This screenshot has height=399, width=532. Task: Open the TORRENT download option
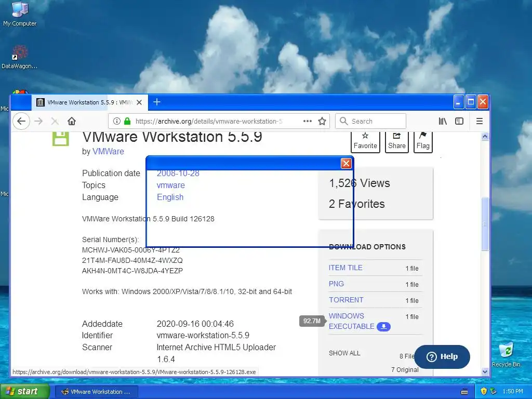(x=346, y=300)
